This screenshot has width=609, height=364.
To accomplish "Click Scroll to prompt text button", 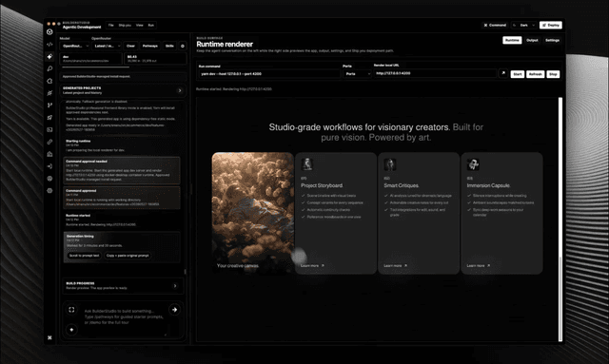I will [x=84, y=256].
